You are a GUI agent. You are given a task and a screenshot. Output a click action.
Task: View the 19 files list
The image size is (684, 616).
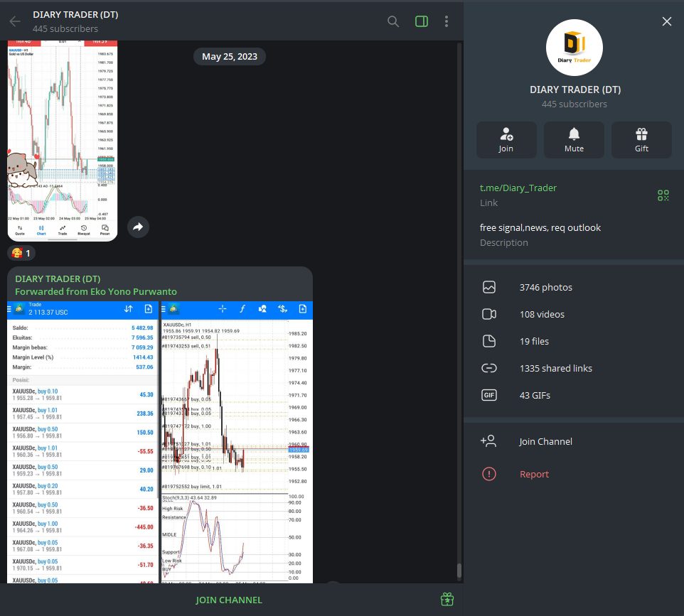(x=534, y=342)
